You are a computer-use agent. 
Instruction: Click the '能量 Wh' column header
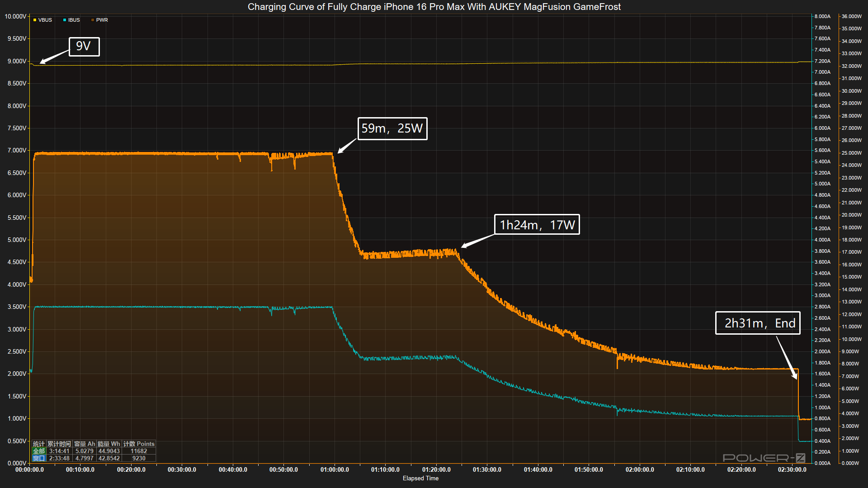click(x=109, y=444)
